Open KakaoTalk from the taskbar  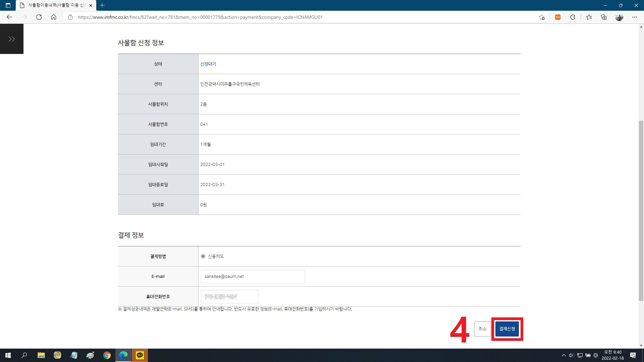(x=140, y=355)
